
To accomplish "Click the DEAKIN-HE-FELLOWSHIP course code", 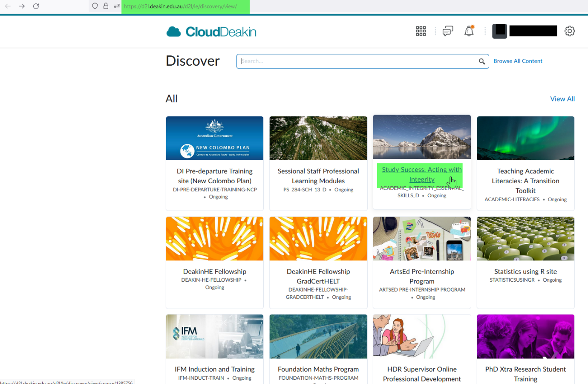I will pyautogui.click(x=211, y=280).
